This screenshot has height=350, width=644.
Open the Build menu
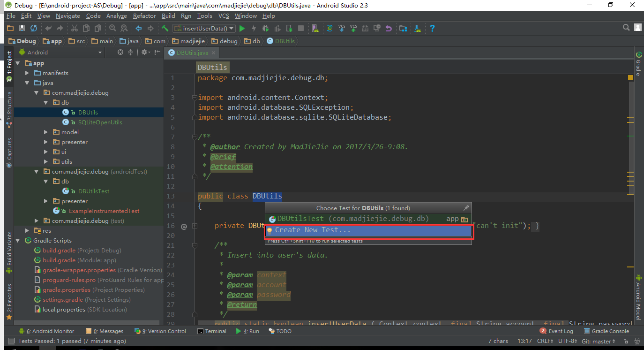click(x=168, y=15)
